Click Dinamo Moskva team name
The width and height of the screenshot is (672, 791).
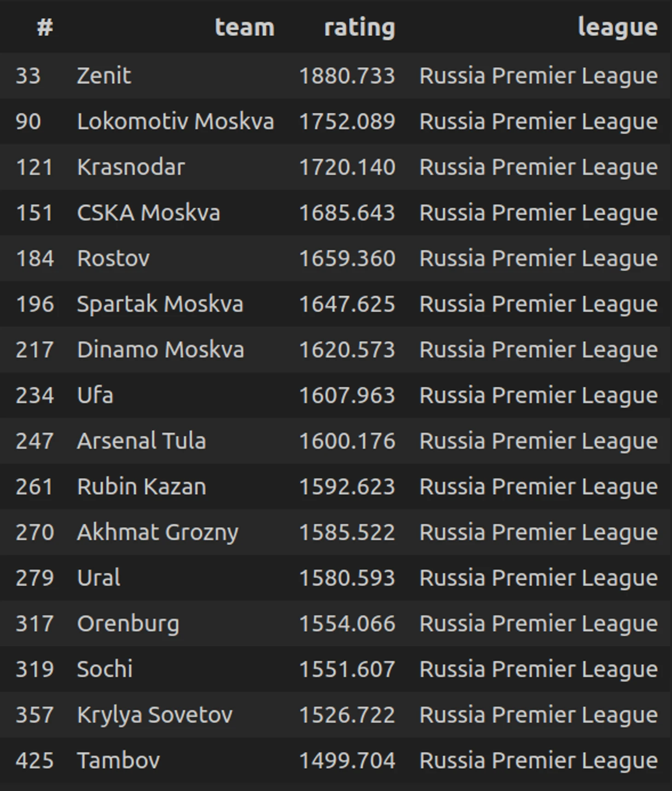[x=160, y=349]
